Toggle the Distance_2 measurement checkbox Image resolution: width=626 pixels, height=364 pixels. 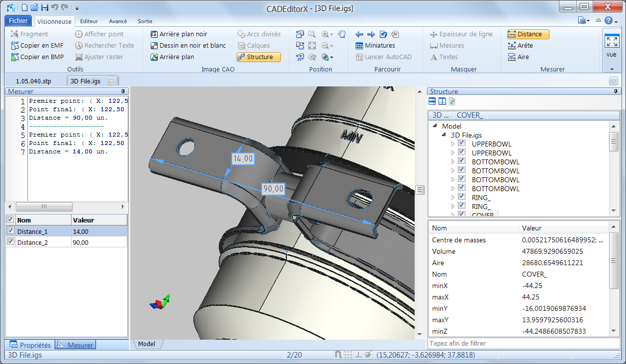[11, 242]
